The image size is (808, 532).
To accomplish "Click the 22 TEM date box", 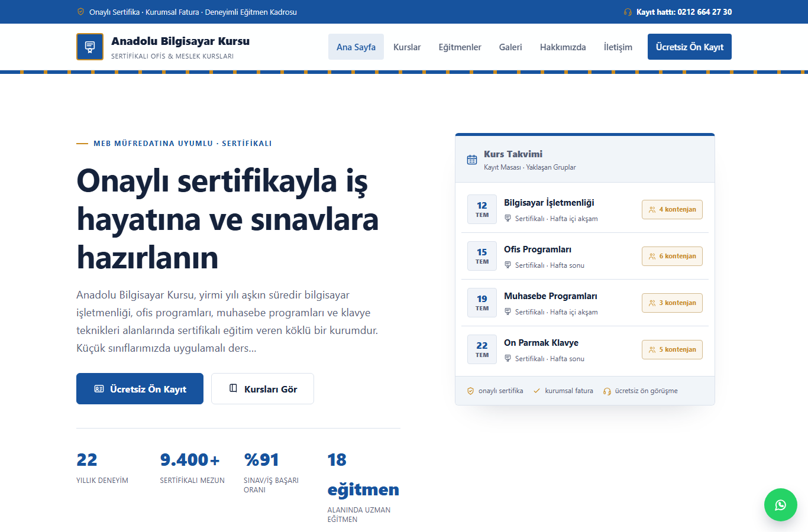I will pyautogui.click(x=482, y=349).
